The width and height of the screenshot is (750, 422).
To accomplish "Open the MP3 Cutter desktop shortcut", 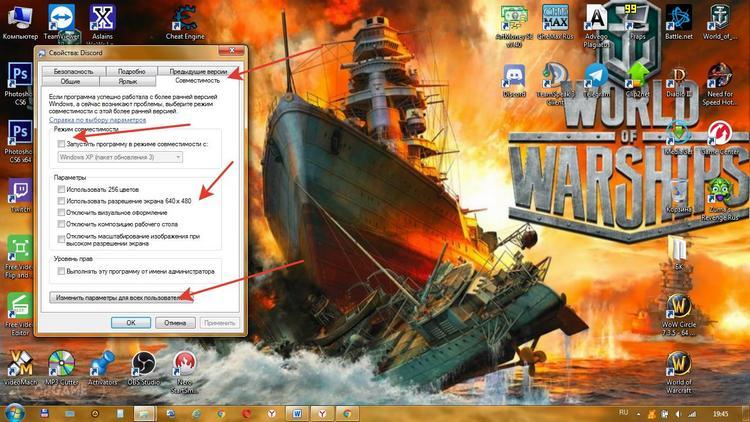I will click(61, 368).
